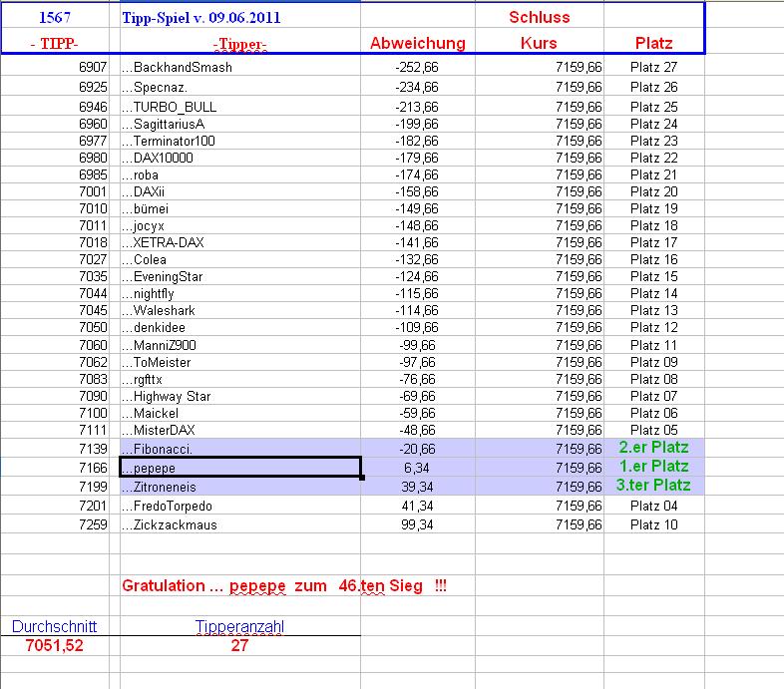Screen dimensions: 784x689
Task: Select the Kurs header cell
Action: pos(539,43)
